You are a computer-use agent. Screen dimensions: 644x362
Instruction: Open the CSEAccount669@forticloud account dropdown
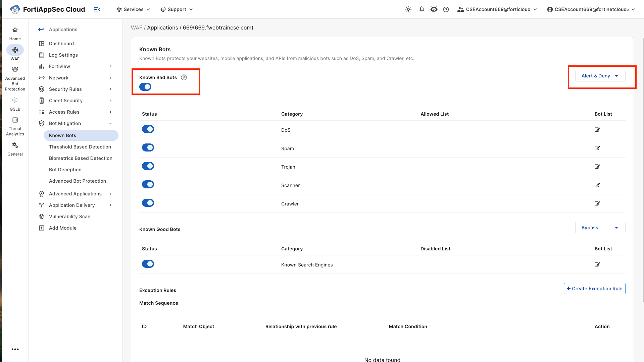(497, 9)
